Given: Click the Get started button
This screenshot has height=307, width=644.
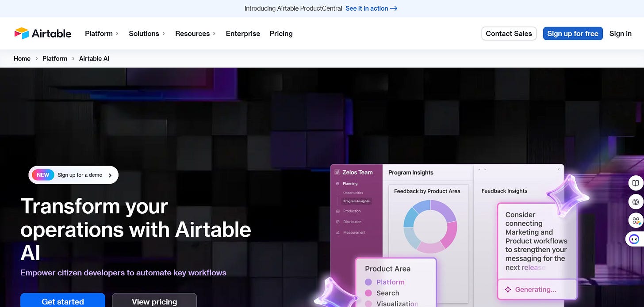Looking at the screenshot, I should click(63, 300).
